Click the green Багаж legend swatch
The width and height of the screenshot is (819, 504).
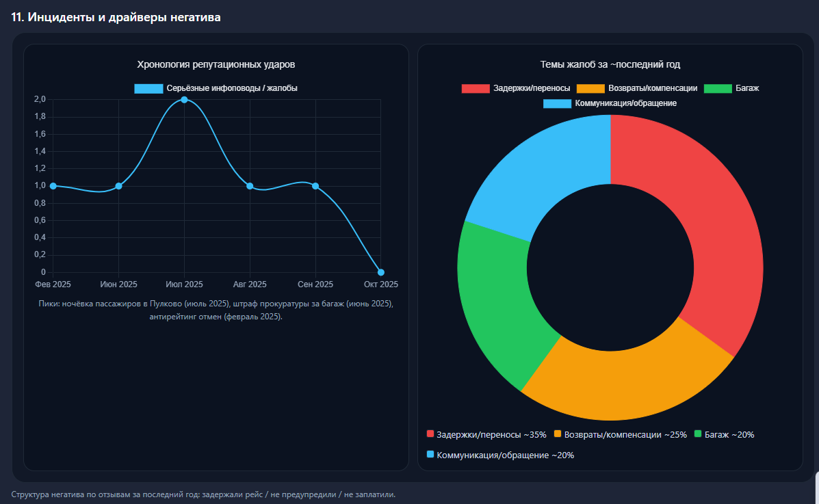[x=716, y=88]
